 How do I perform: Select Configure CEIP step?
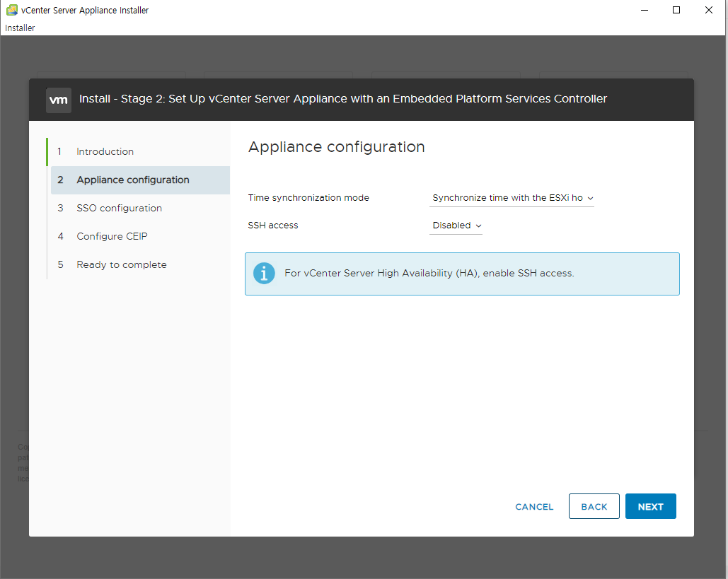[x=140, y=237]
